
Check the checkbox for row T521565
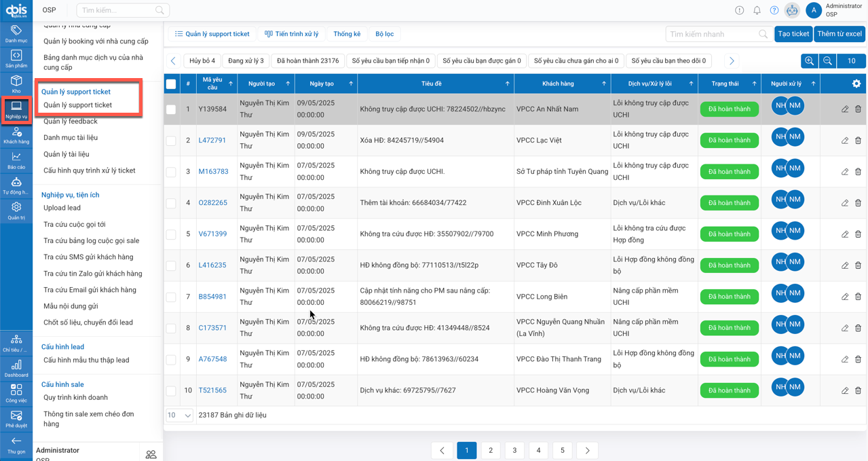click(x=171, y=390)
